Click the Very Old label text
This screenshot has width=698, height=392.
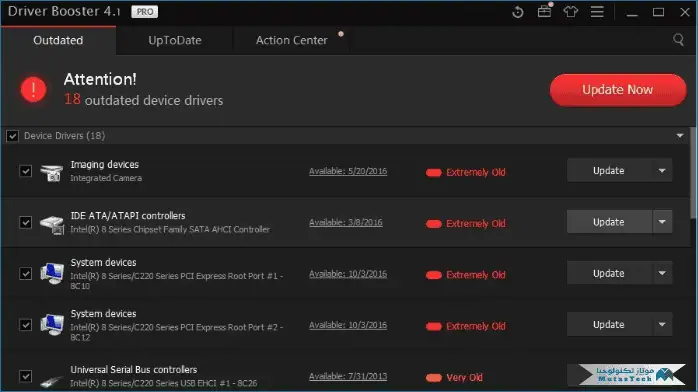[x=464, y=378]
